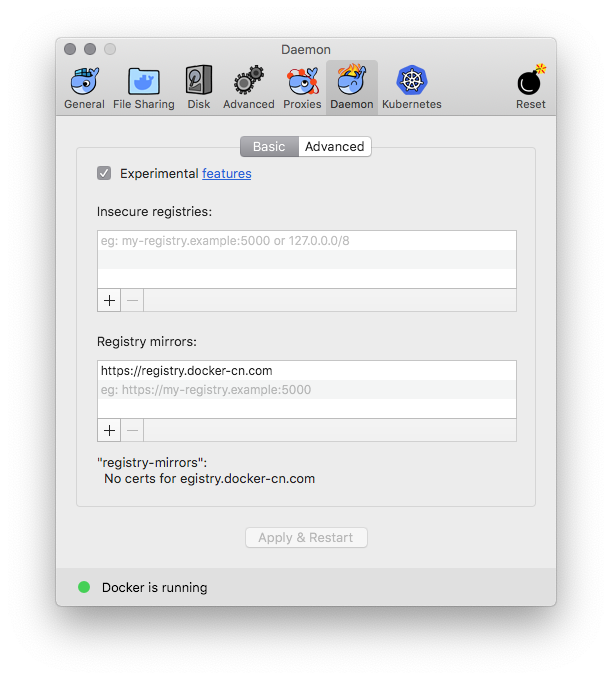612x680 pixels.
Task: Open the Disk settings pane
Action: pos(199,88)
